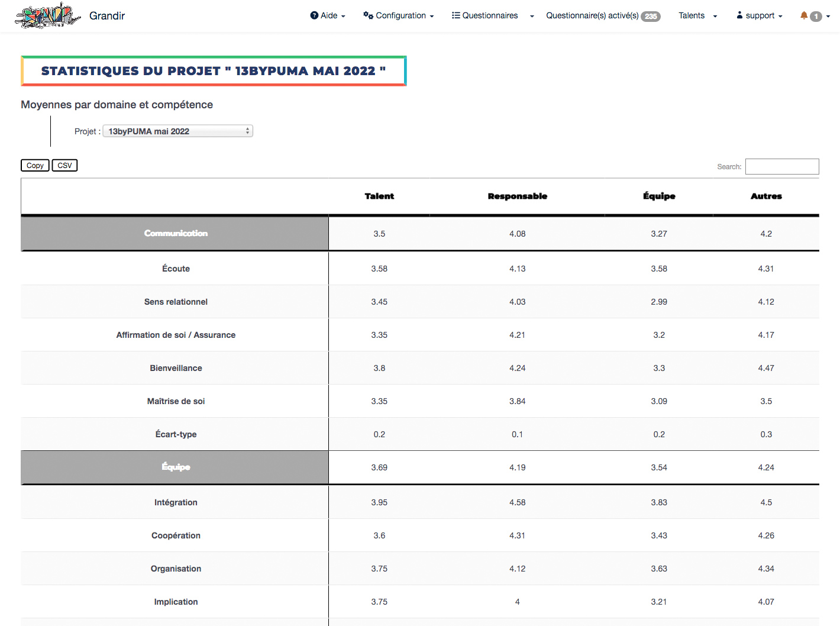Sort by the Équipe column header
The width and height of the screenshot is (840, 626).
tap(659, 196)
